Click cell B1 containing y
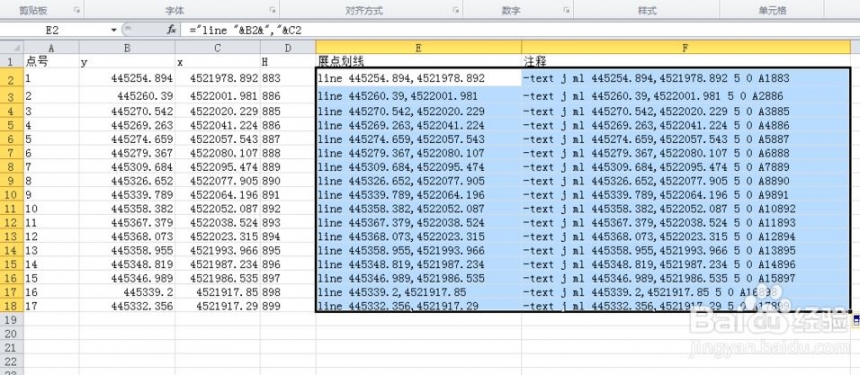860x375 pixels. pyautogui.click(x=127, y=61)
